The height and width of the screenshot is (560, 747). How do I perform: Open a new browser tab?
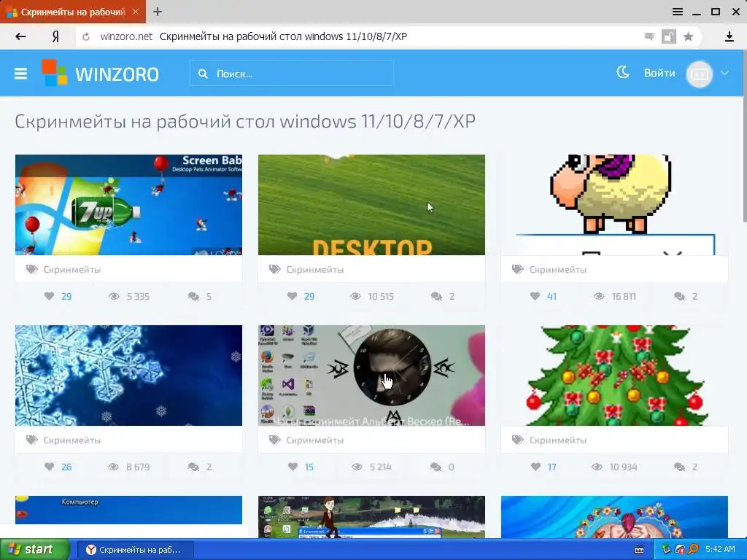(158, 12)
